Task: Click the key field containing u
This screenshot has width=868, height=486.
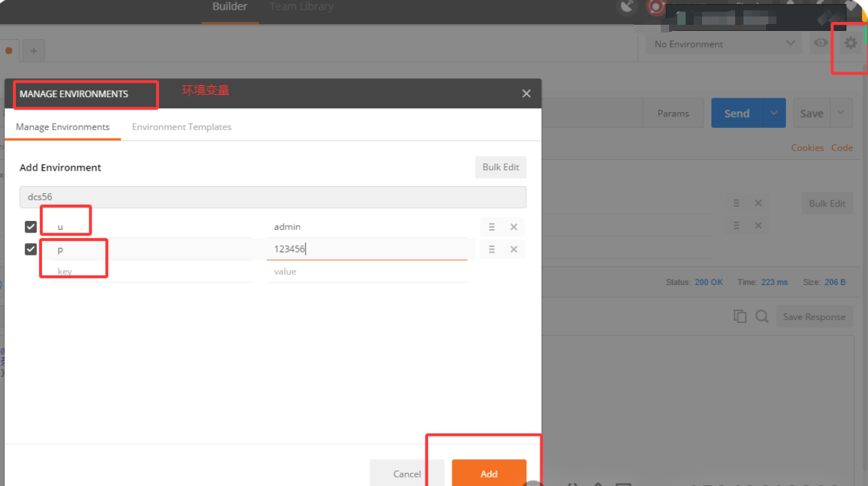Action: click(x=150, y=227)
